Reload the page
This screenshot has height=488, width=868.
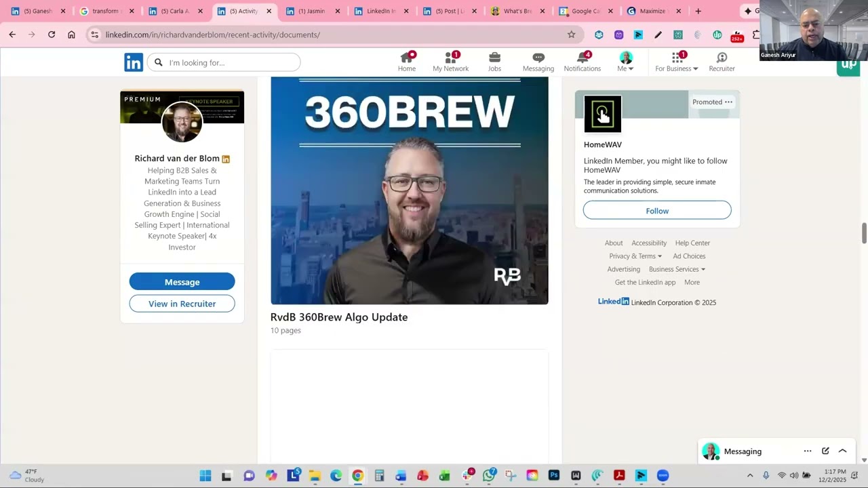tap(52, 35)
